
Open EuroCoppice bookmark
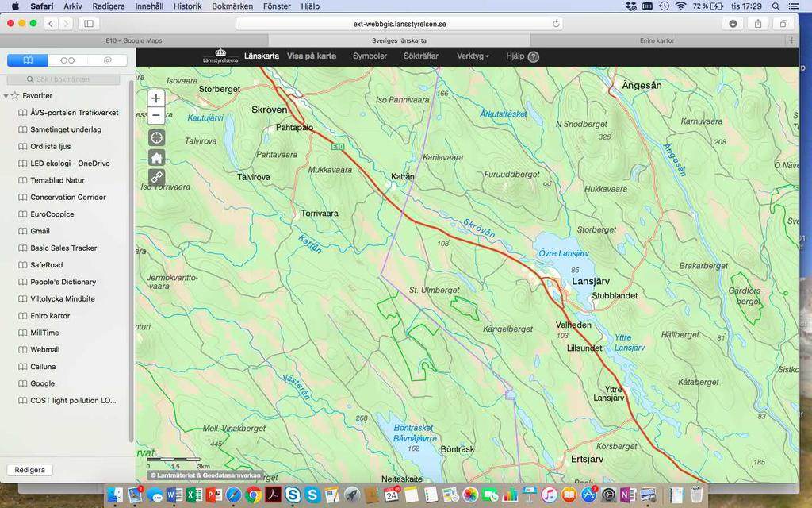(x=52, y=214)
